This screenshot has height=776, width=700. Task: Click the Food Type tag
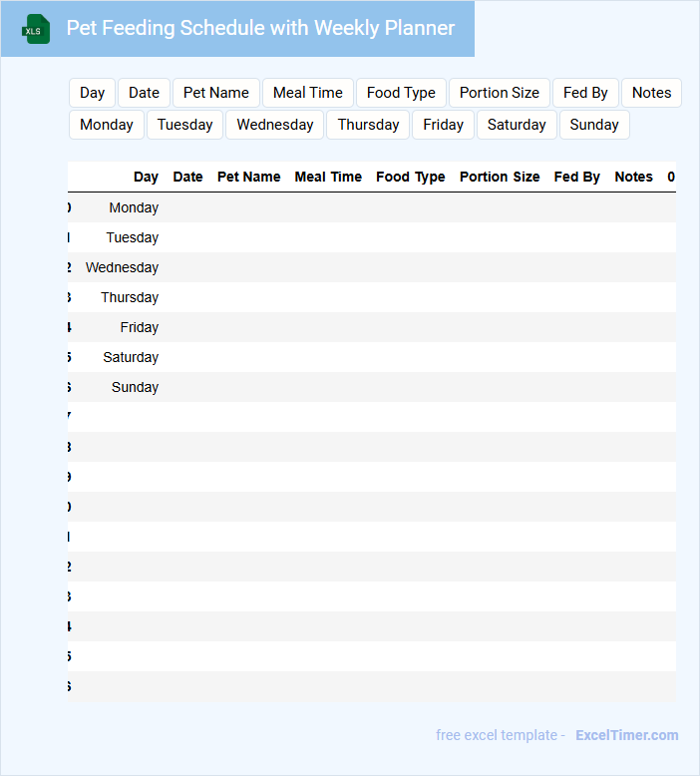[x=401, y=93]
